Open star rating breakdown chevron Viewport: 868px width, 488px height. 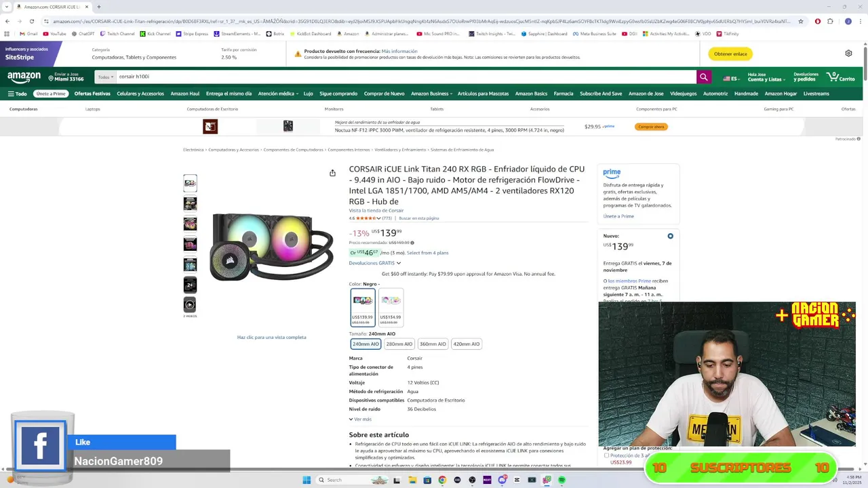tap(378, 218)
